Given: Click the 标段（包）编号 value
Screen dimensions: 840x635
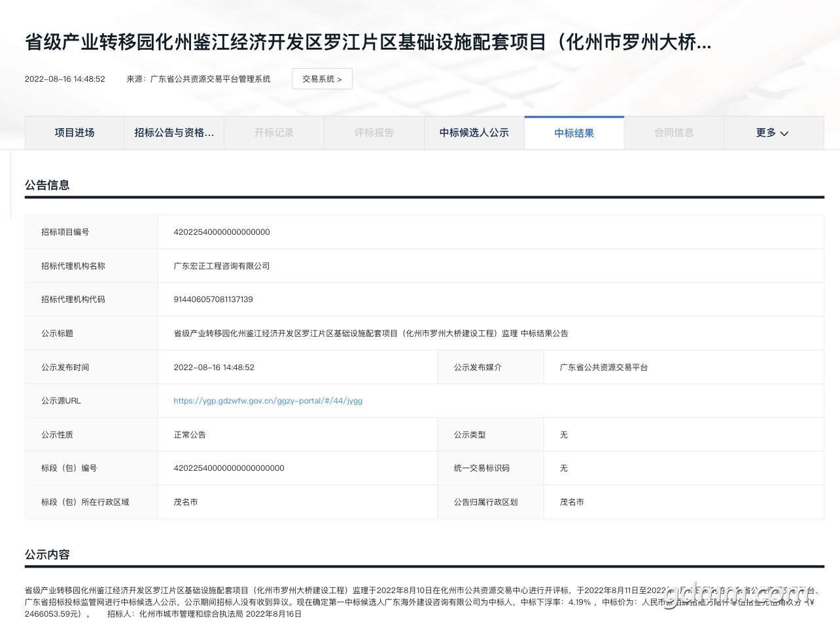Looking at the screenshot, I should (x=229, y=468).
